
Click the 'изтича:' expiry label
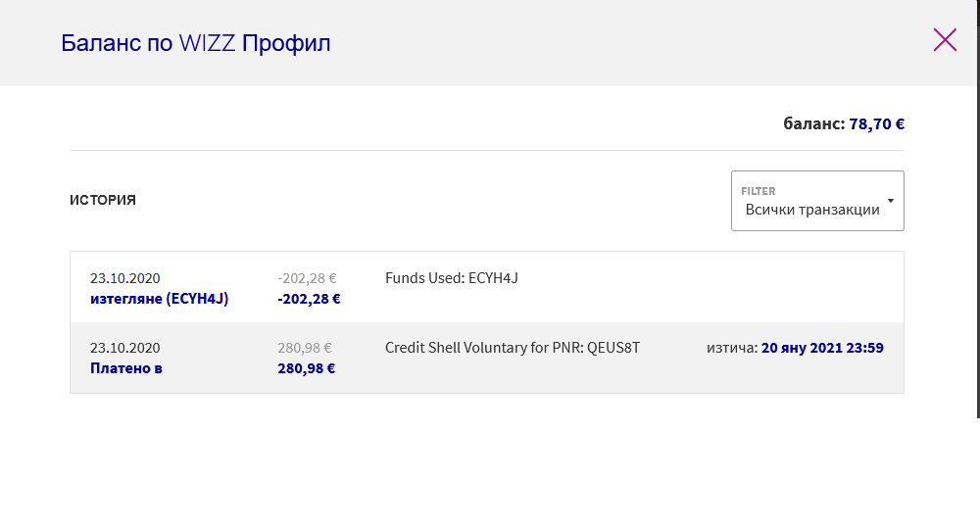pyautogui.click(x=732, y=347)
